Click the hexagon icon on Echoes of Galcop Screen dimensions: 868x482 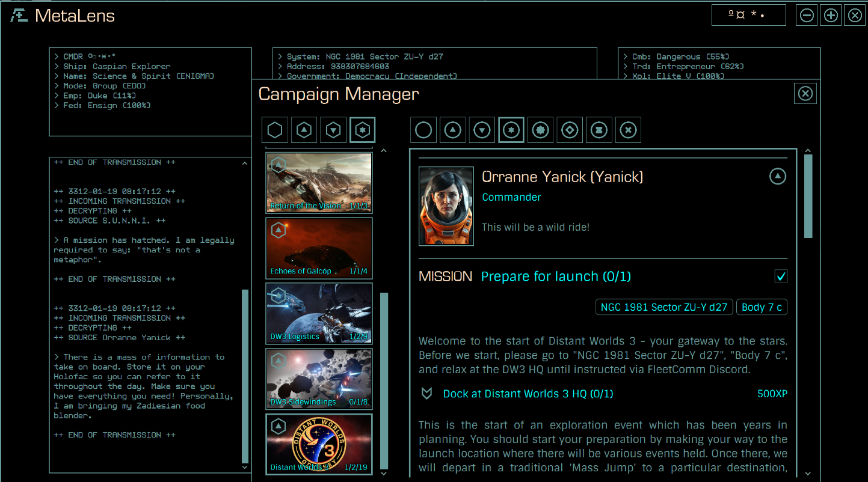pos(278,230)
